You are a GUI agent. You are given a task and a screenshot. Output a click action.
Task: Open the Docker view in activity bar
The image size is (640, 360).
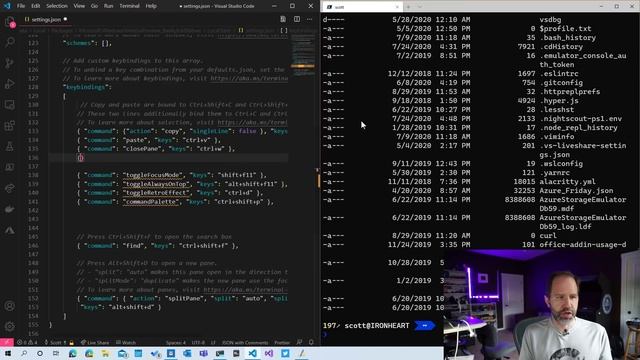tap(10, 209)
